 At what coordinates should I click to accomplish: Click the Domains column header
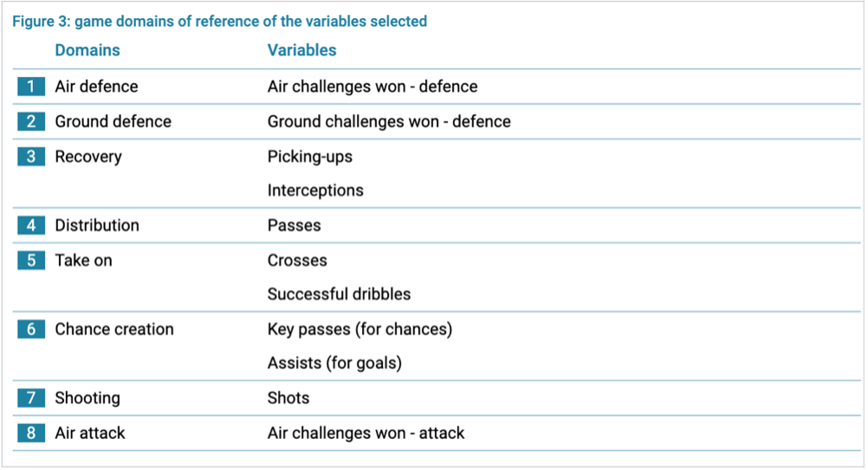tap(87, 50)
